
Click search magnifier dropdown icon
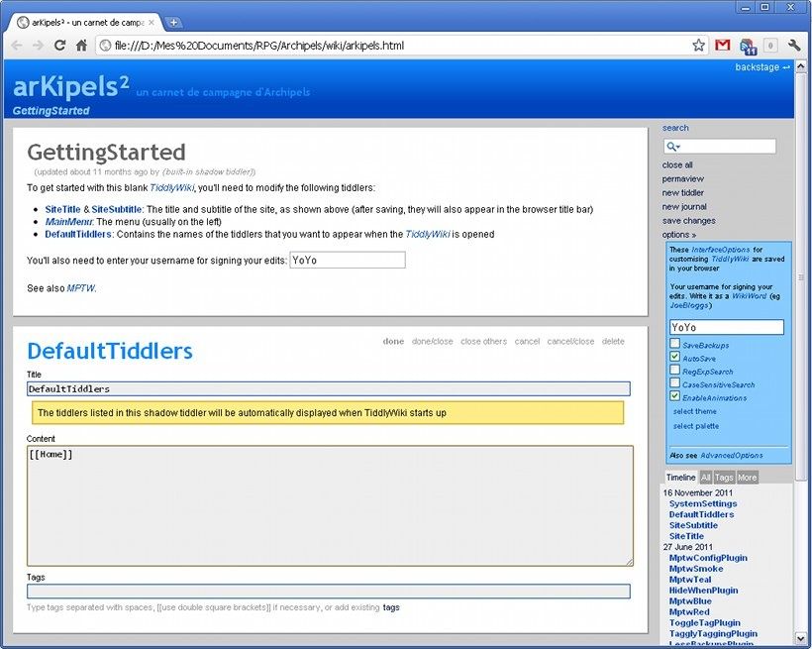pyautogui.click(x=672, y=147)
